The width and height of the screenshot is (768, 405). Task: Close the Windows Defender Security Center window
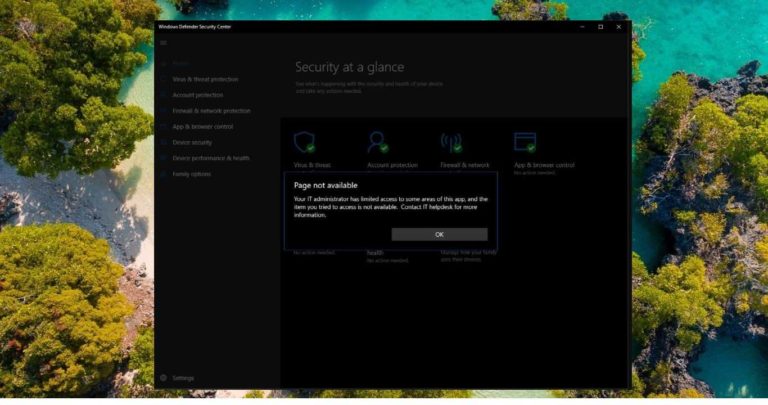pos(619,27)
